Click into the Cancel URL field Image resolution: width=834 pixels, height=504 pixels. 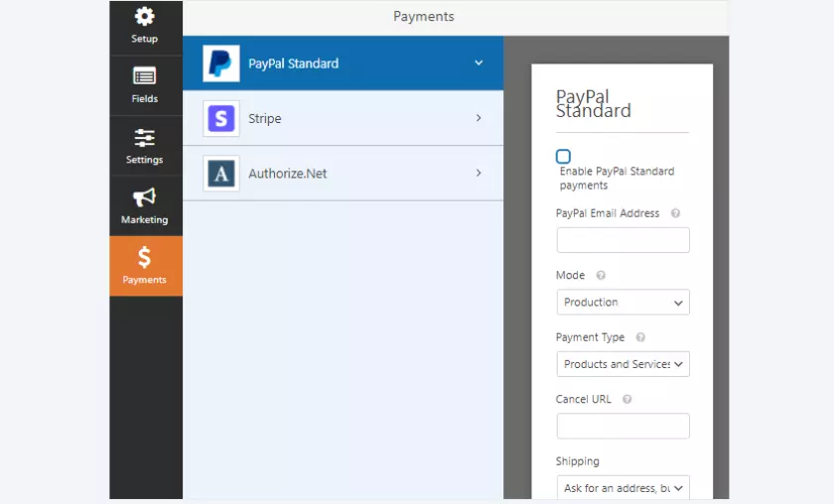(623, 426)
